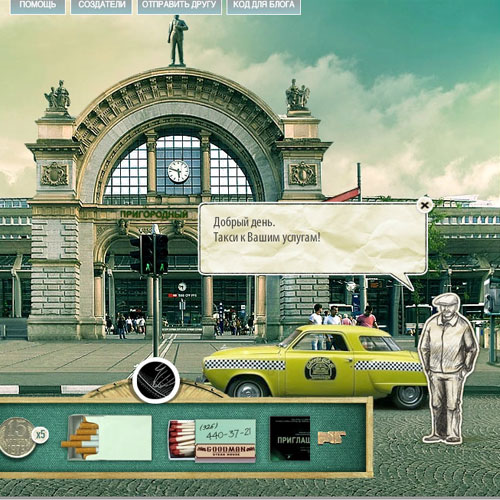
Task: Click the ПРИГОРОДНЫЙ station sign
Action: [154, 214]
